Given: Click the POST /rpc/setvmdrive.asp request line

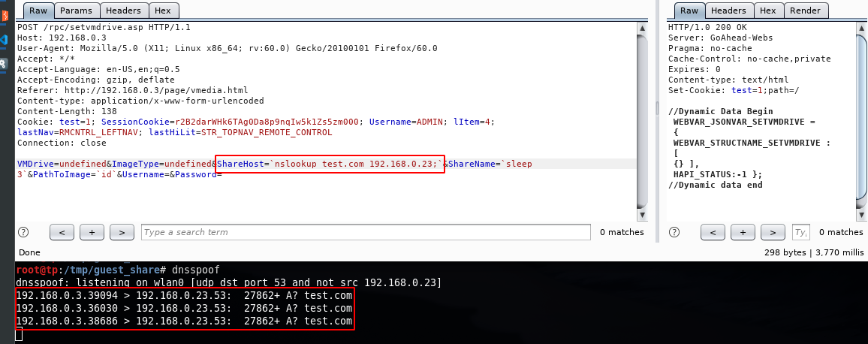Looking at the screenshot, I should 104,27.
